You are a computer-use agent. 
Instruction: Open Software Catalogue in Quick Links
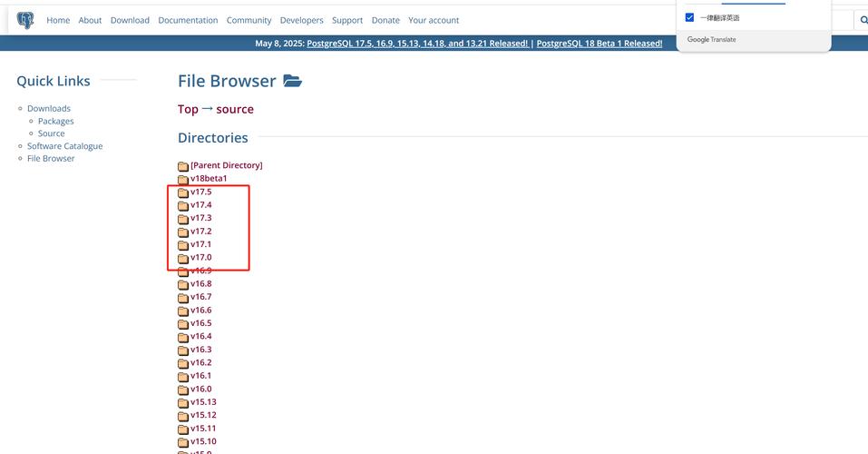pyautogui.click(x=64, y=146)
